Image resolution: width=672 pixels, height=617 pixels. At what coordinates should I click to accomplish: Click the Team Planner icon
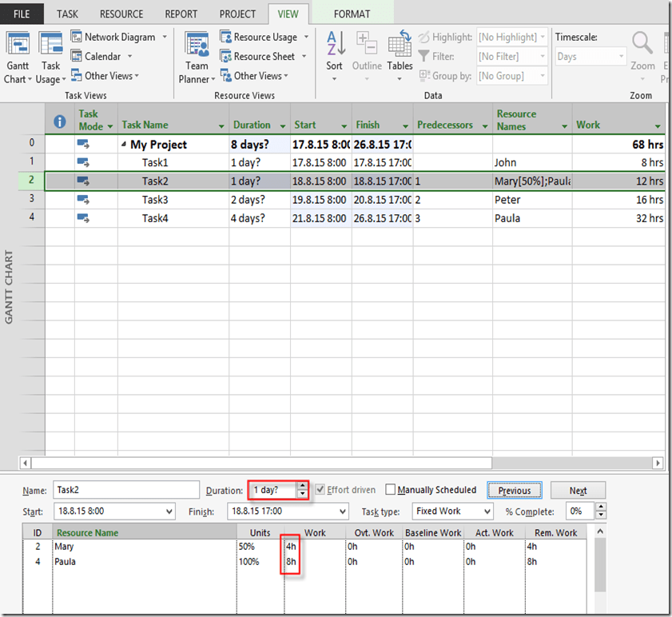(x=197, y=48)
